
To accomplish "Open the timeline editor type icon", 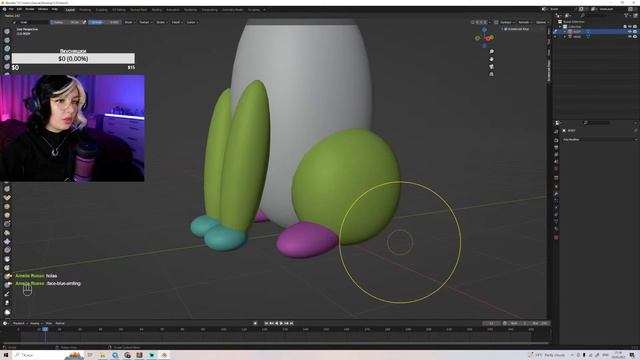I will 5,323.
